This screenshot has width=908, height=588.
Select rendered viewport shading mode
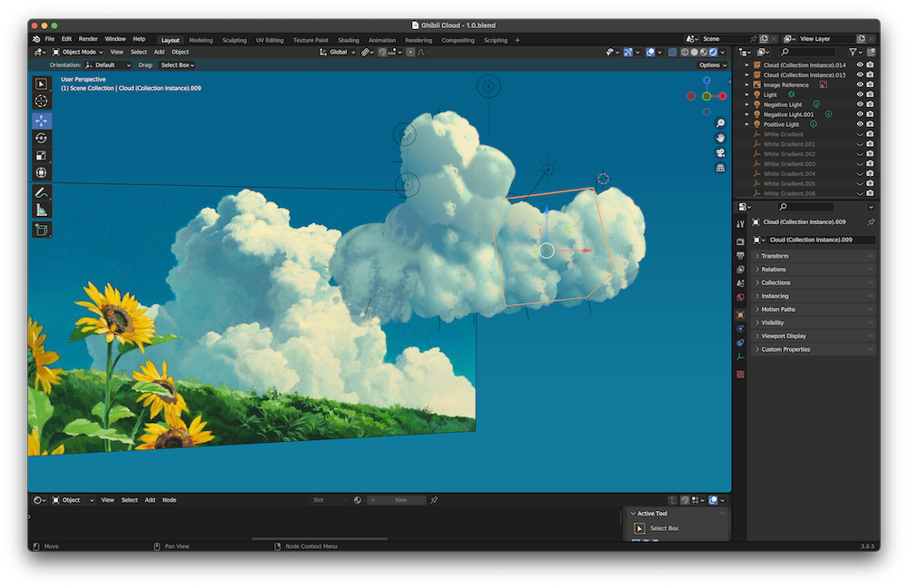[x=713, y=52]
